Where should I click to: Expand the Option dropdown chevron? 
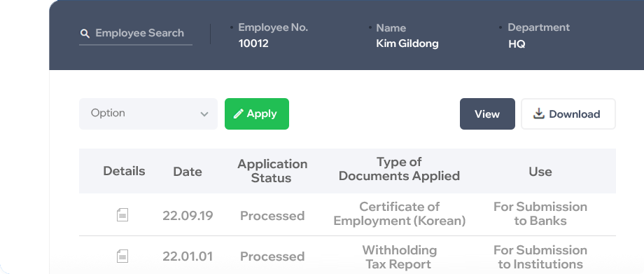pyautogui.click(x=204, y=114)
